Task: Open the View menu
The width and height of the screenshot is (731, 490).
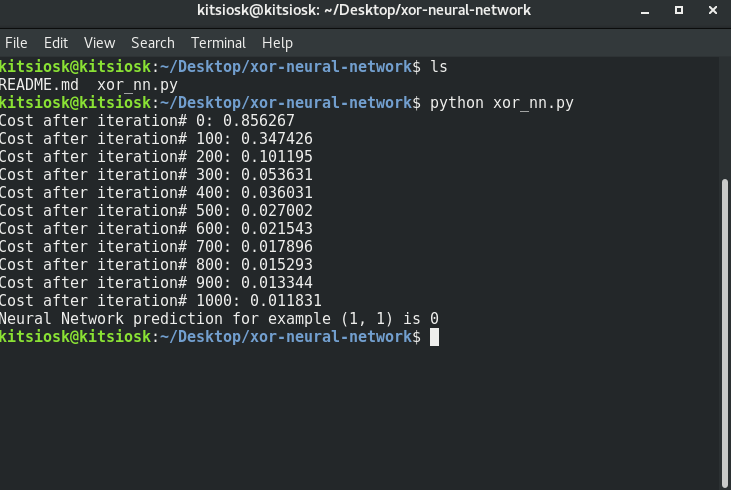Action: click(99, 43)
